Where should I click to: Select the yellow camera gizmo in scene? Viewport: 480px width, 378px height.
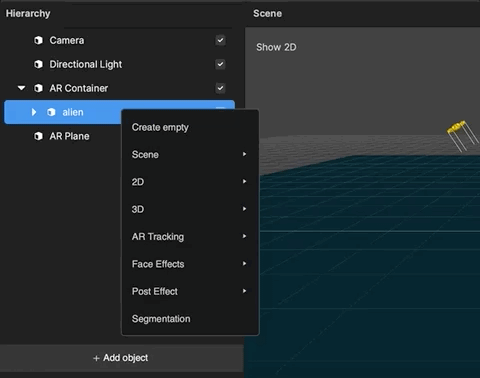tap(457, 127)
